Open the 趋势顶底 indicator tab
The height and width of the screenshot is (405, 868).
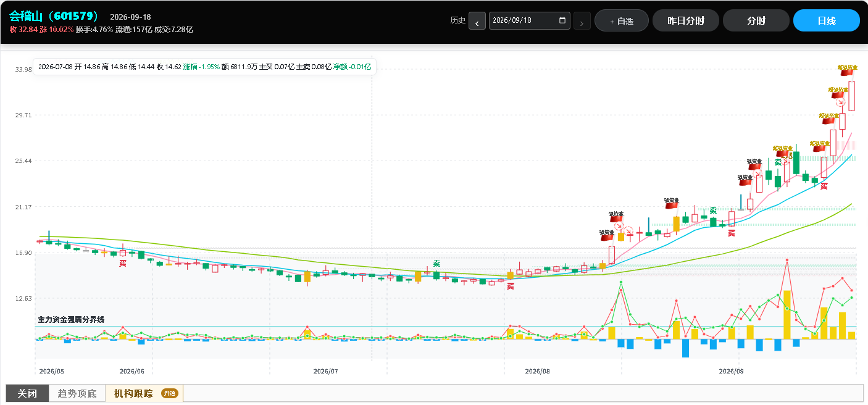(77, 393)
